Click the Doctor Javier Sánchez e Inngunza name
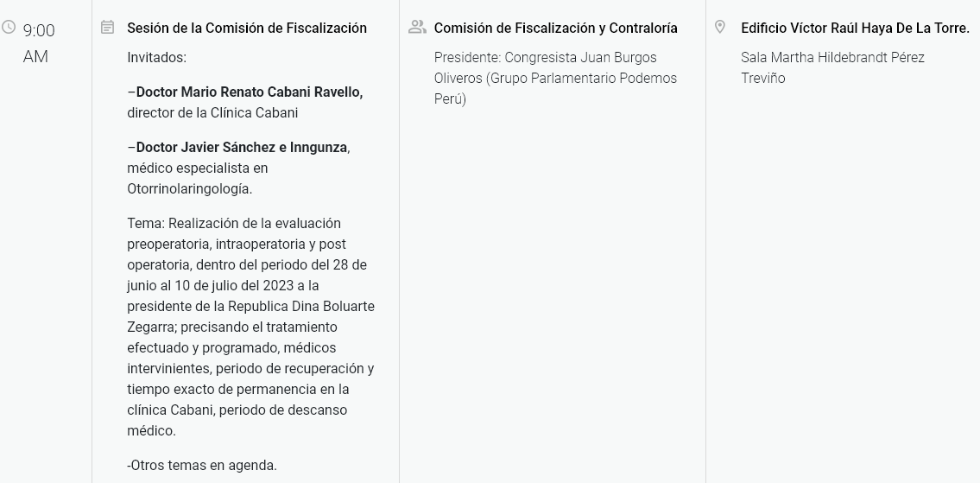Screen dimensions: 980x483 point(241,148)
